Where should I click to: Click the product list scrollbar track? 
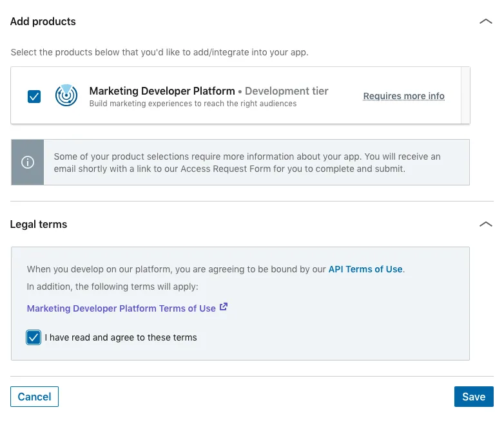pos(465,95)
